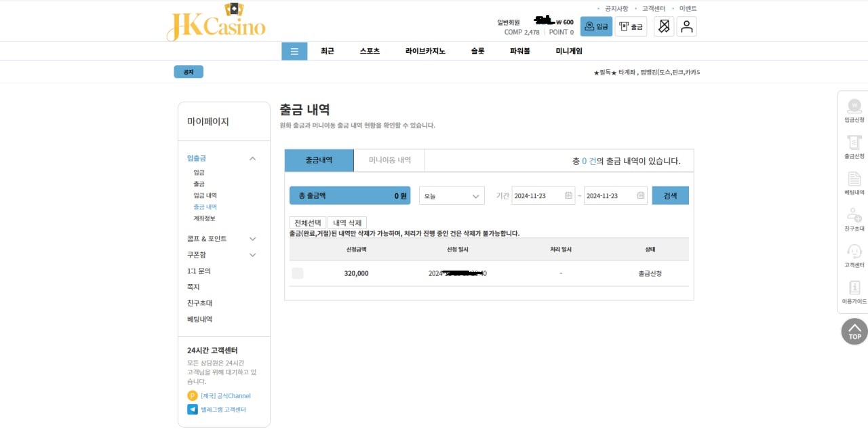Image resolution: width=868 pixels, height=434 pixels.
Task: Click the end date input field
Action: pos(609,196)
